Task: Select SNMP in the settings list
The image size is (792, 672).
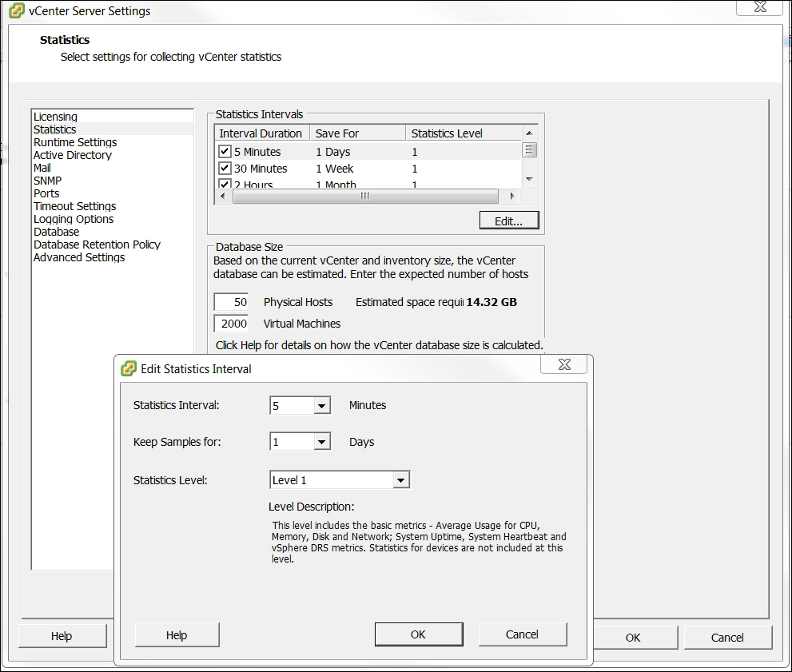Action: tap(47, 181)
